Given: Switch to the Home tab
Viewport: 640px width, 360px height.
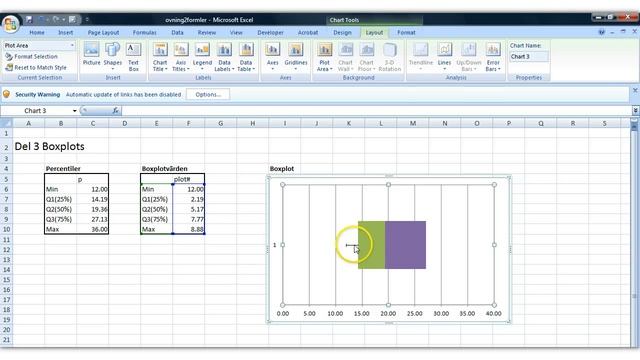Looking at the screenshot, I should coord(37,32).
